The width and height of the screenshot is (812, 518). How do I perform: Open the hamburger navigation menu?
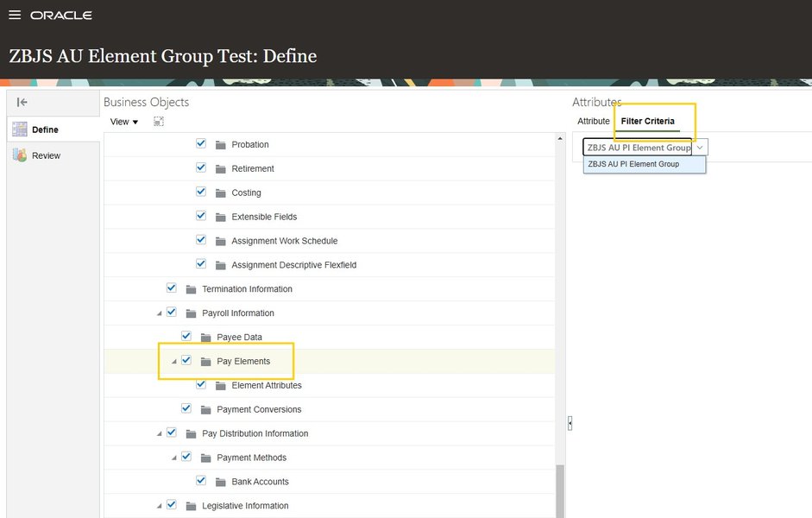tap(15, 15)
